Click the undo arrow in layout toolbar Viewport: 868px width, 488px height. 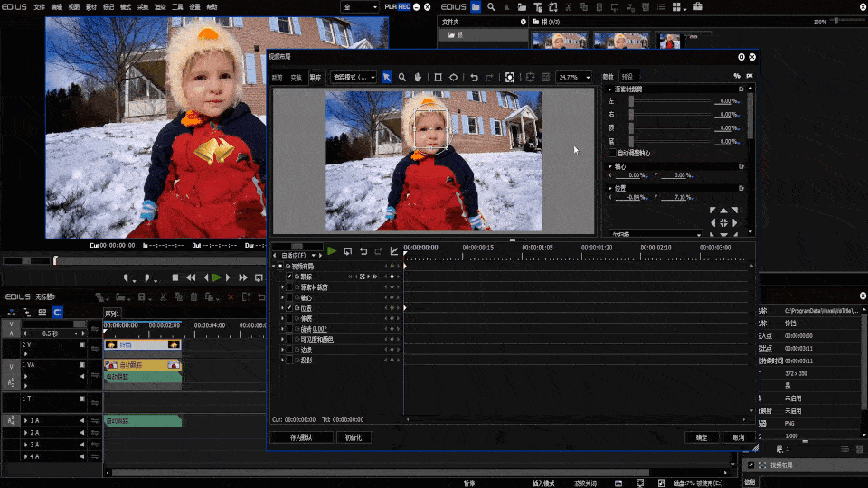[474, 78]
